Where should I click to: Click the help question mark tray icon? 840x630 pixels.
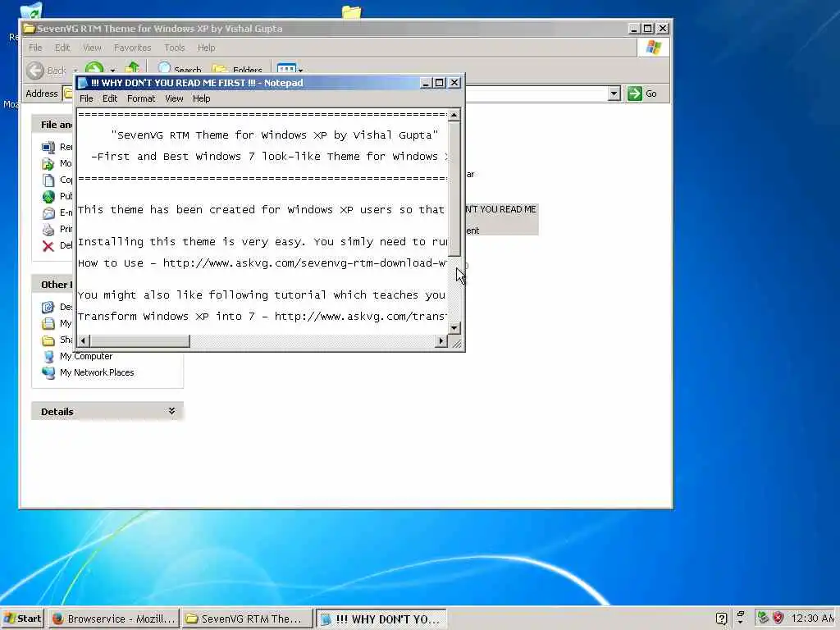pyautogui.click(x=721, y=619)
